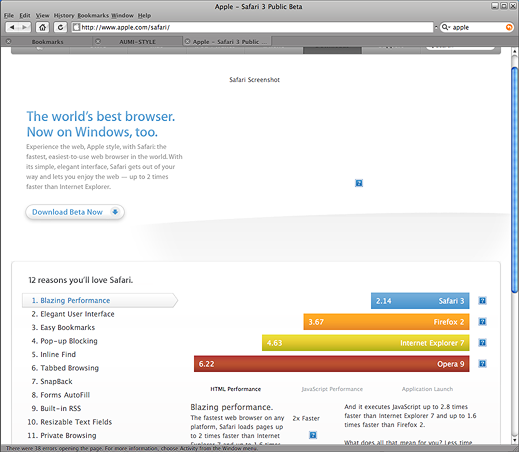This screenshot has width=519, height=452.
Task: Select 2. Elegant User Interface
Action: (73, 314)
